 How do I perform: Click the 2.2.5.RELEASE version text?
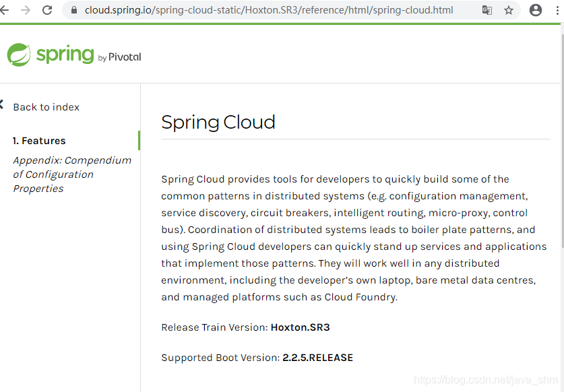click(x=317, y=358)
